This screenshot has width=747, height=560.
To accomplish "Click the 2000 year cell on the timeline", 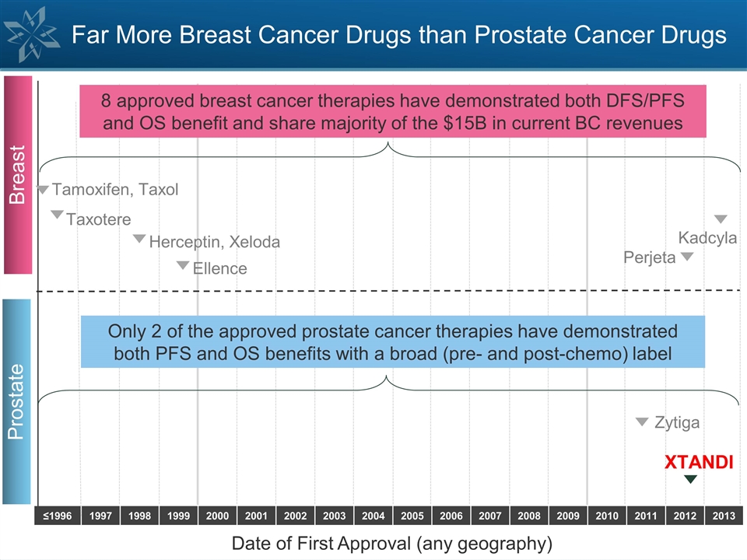I will click(217, 516).
